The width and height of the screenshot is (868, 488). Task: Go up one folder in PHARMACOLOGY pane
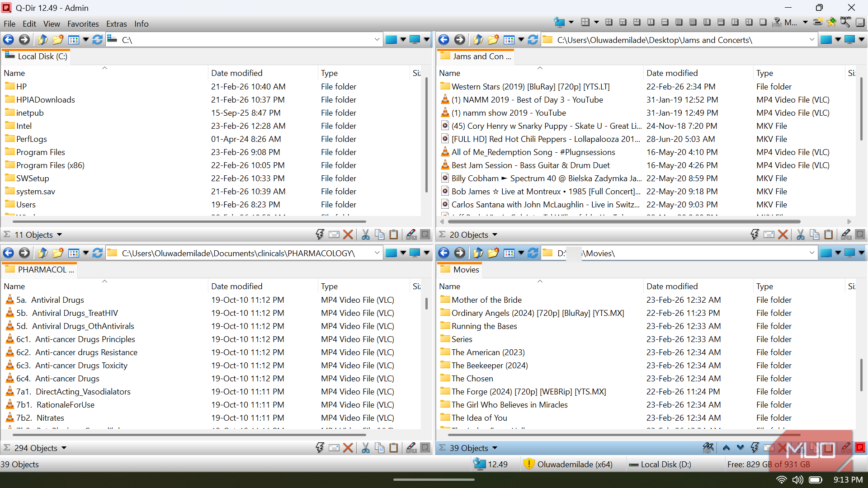(x=42, y=253)
